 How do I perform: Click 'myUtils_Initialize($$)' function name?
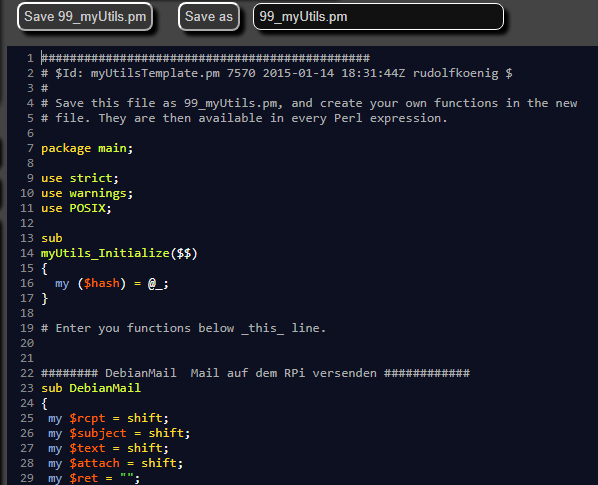point(119,253)
